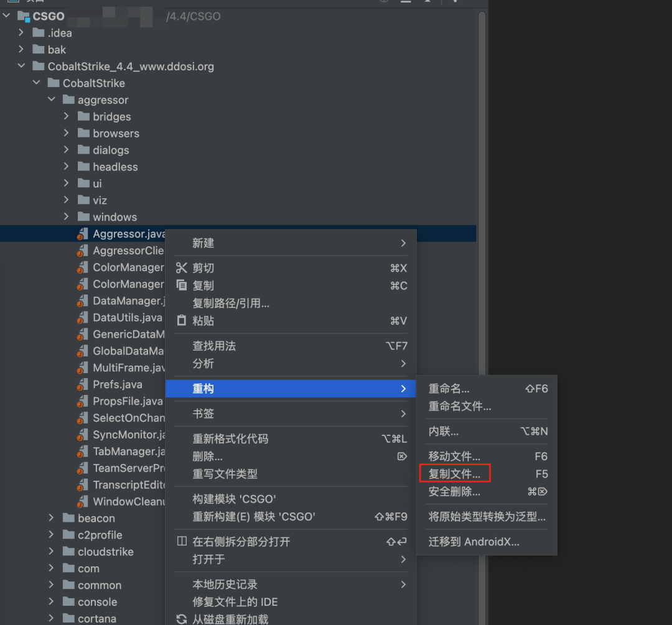This screenshot has width=672, height=625.
Task: Choose 移动文件... in the submenu
Action: point(487,456)
